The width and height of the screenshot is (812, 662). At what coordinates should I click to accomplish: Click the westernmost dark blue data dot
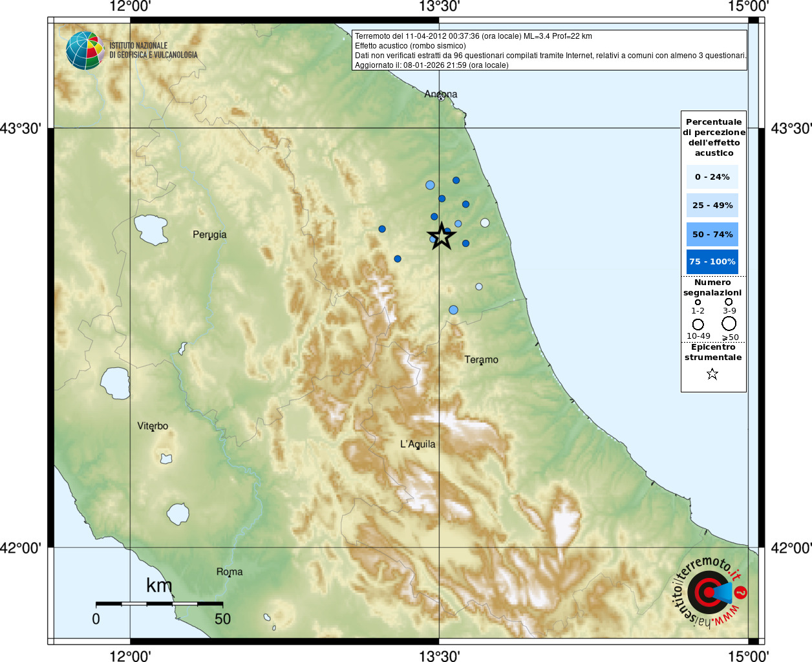click(x=382, y=229)
